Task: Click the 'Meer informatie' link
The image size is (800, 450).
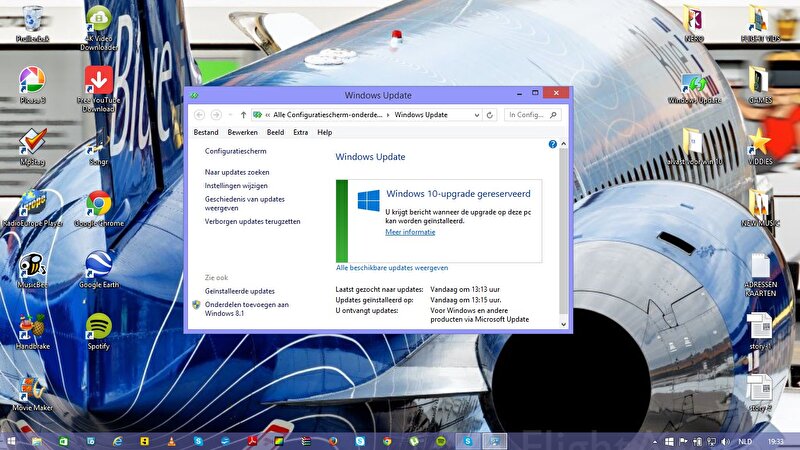Action: pos(410,232)
